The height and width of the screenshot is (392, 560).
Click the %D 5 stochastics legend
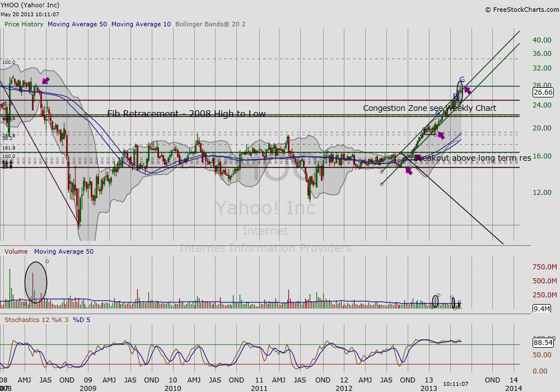pos(81,320)
